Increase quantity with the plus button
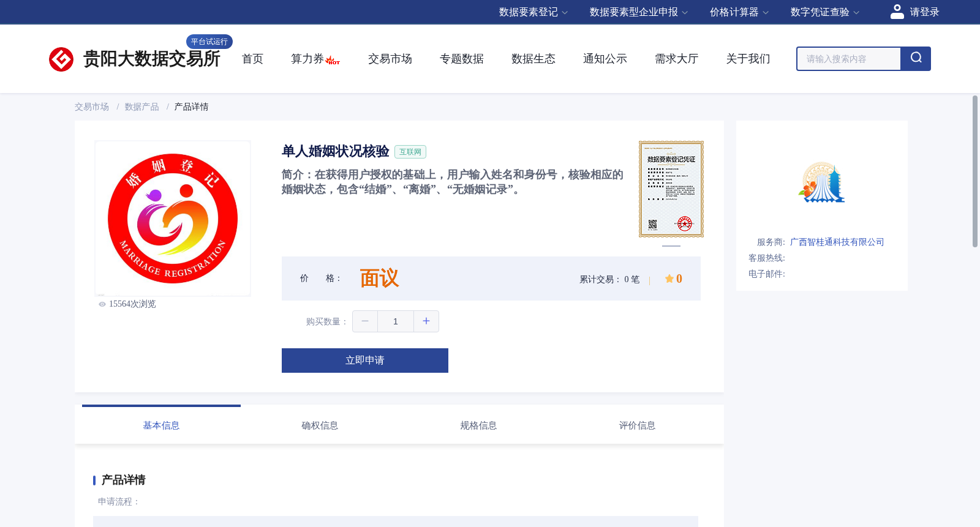 (x=426, y=321)
